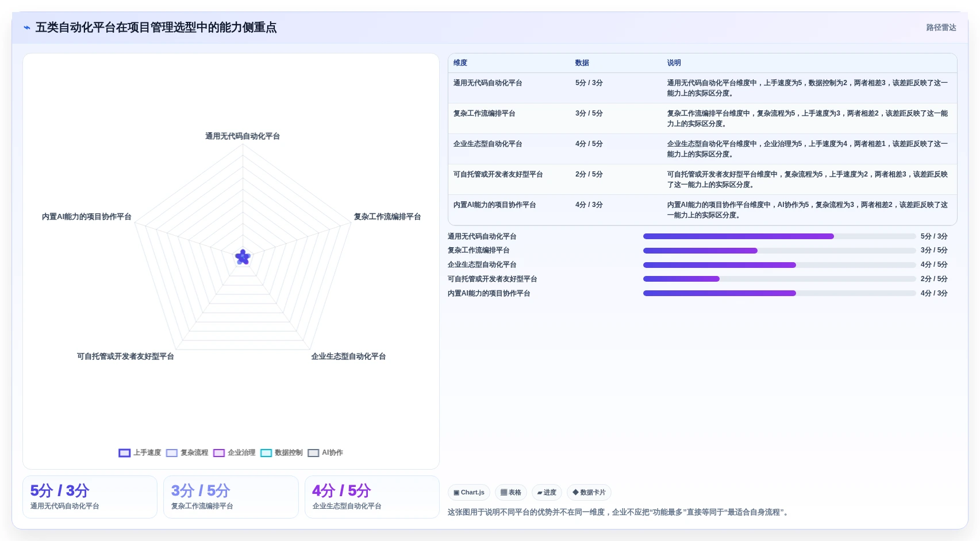Screen dimensions: 980x541
Task: Open the 5分 / 3分 通用无代码自动化平台 card
Action: (x=90, y=497)
